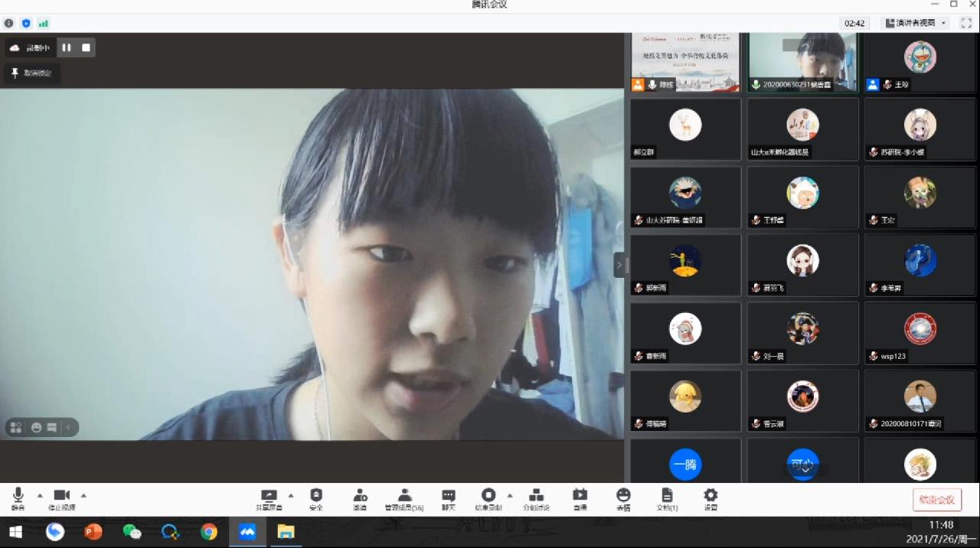980x548 pixels.
Task: Pause the cloud recording
Action: pyautogui.click(x=67, y=47)
